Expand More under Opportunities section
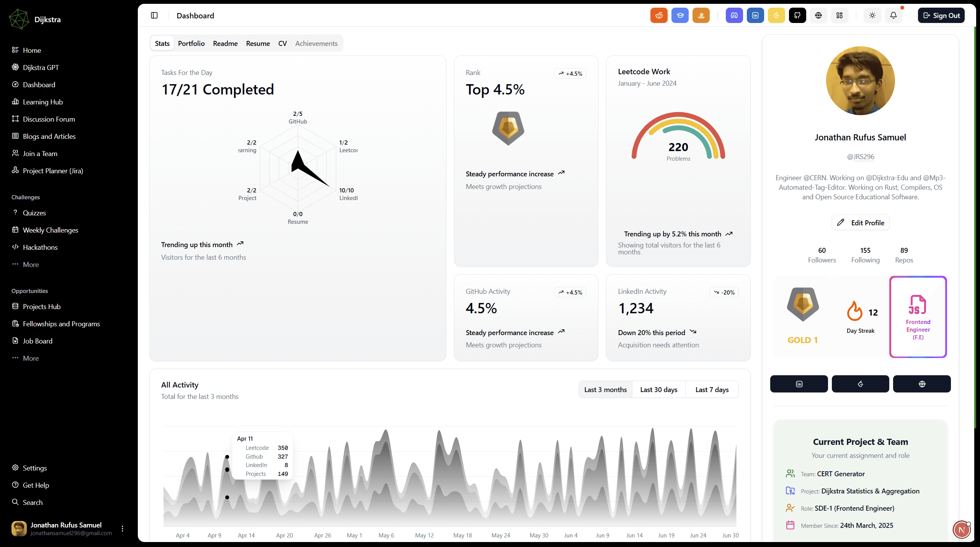980x547 pixels. tap(31, 358)
